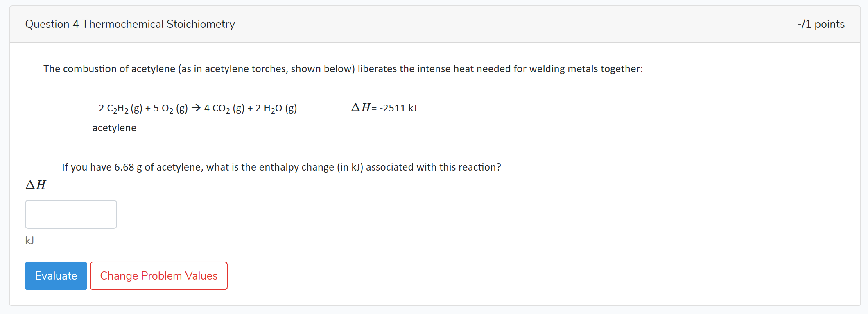Select the Evaluate button label text
Image resolution: width=868 pixels, height=314 pixels.
point(56,275)
